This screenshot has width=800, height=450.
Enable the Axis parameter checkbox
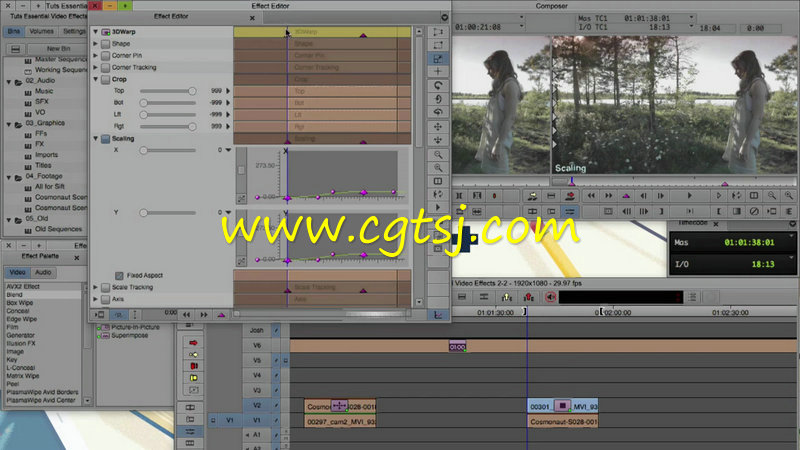106,299
